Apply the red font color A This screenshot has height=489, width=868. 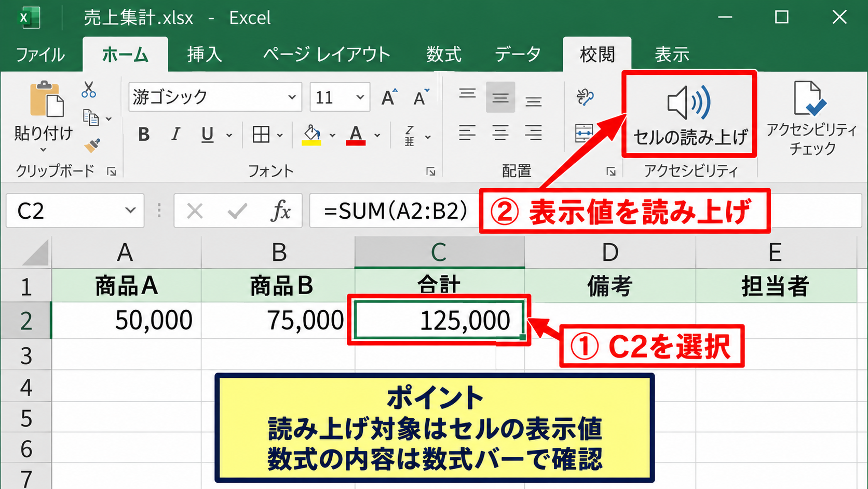pos(356,135)
